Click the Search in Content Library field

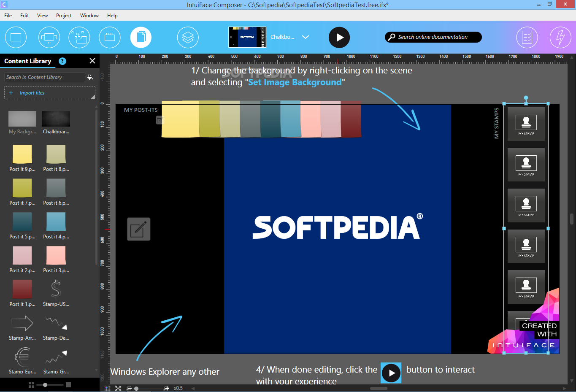[x=45, y=77]
